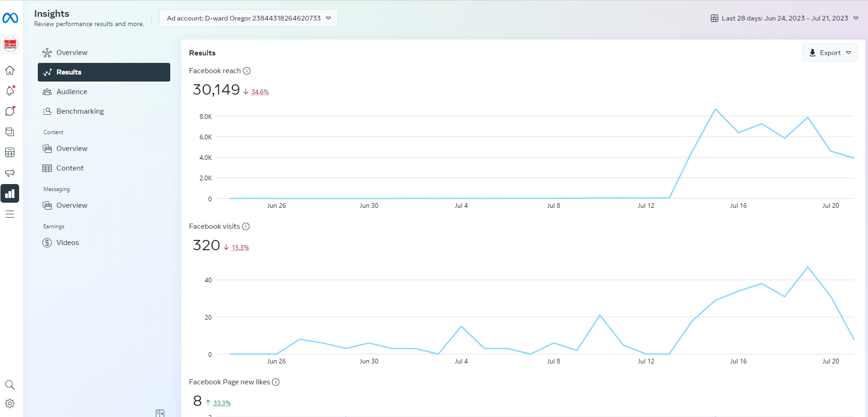Open the Inbox chat bubble icon

[10, 111]
